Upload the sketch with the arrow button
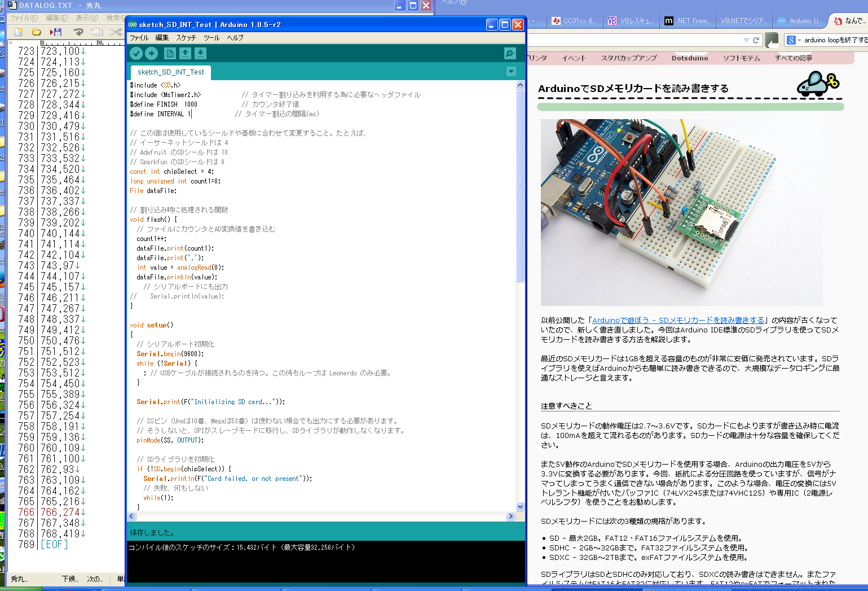 152,53
